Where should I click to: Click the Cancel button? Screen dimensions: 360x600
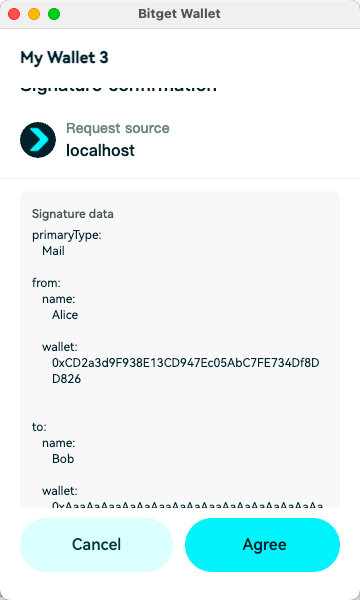tap(96, 545)
